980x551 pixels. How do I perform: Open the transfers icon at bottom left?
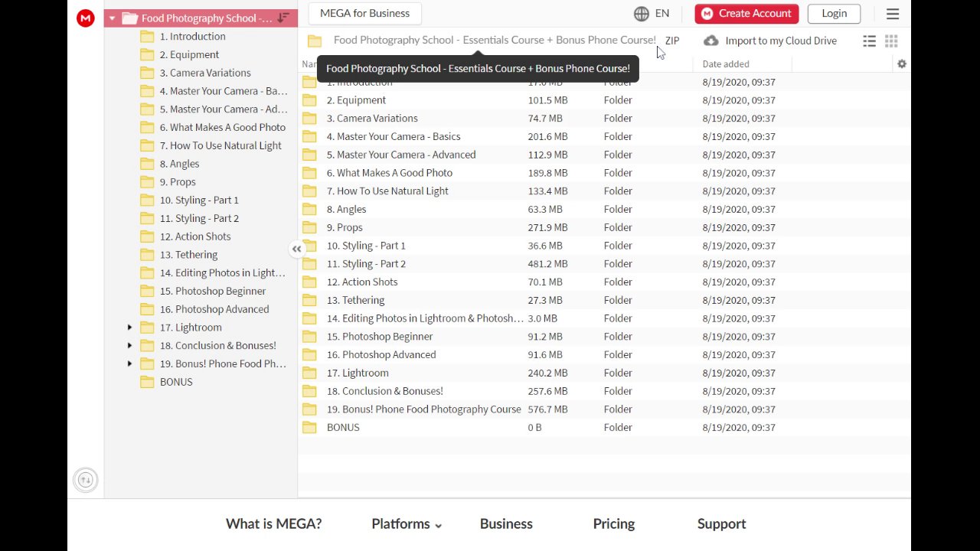tap(86, 480)
